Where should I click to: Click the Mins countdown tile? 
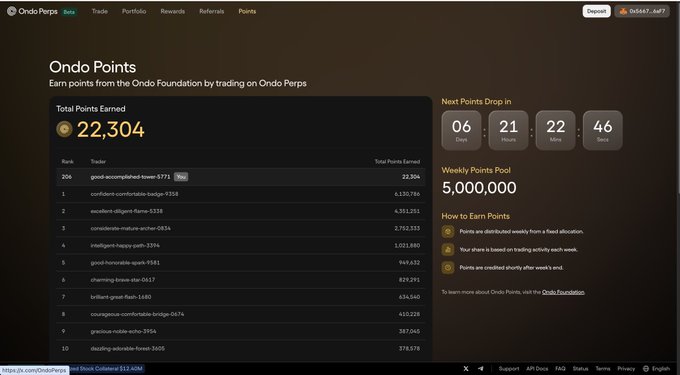tap(556, 130)
